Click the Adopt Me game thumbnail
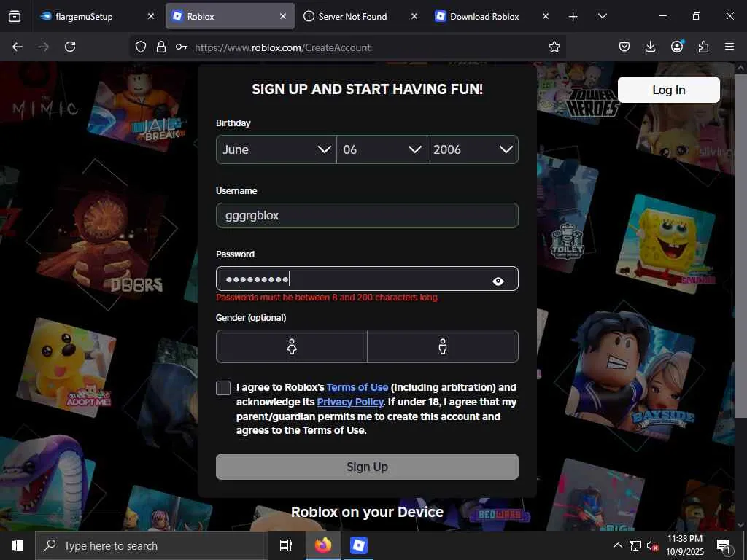747x560 pixels. 66,367
